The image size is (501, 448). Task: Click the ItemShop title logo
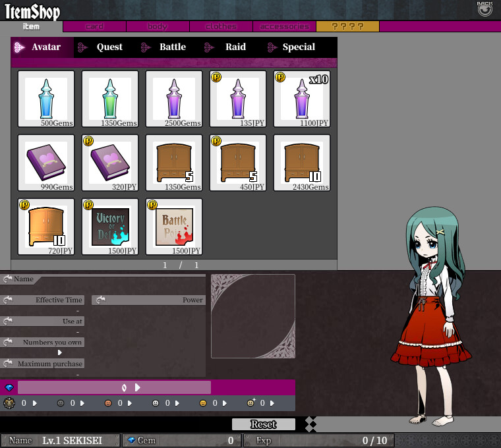[32, 11]
